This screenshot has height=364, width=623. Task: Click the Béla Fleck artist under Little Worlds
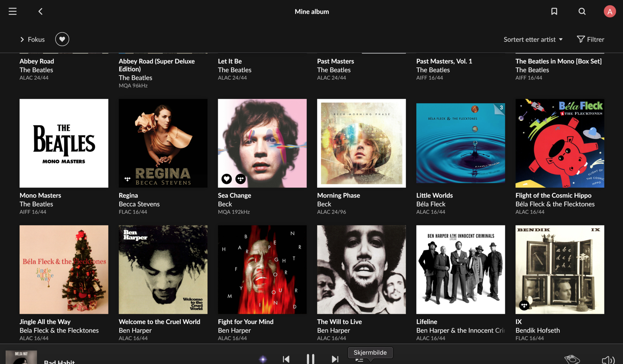[431, 204]
